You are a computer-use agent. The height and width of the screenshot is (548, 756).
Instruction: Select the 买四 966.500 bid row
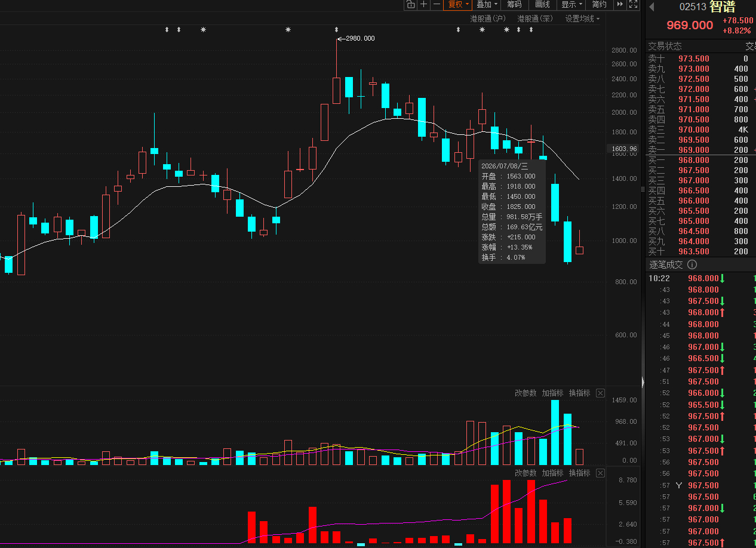pos(700,190)
